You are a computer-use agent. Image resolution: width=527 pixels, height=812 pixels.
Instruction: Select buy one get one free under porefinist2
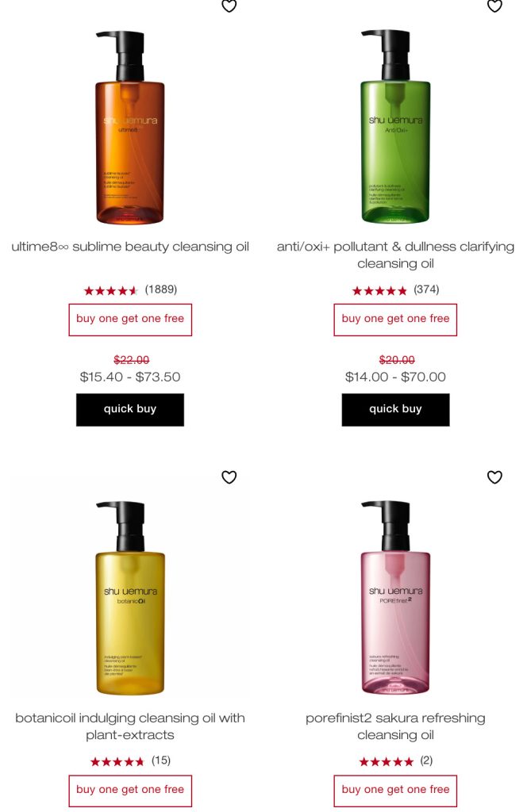pyautogui.click(x=395, y=791)
